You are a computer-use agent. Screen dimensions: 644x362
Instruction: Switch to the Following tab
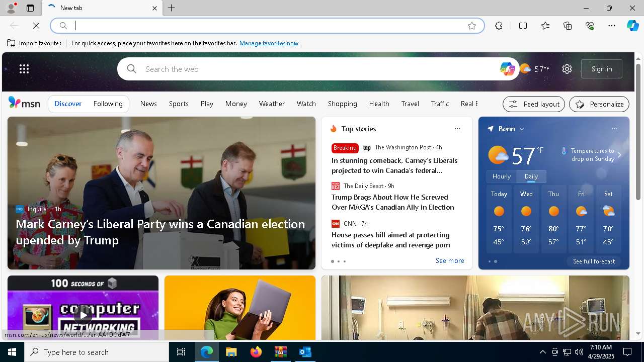click(x=108, y=104)
